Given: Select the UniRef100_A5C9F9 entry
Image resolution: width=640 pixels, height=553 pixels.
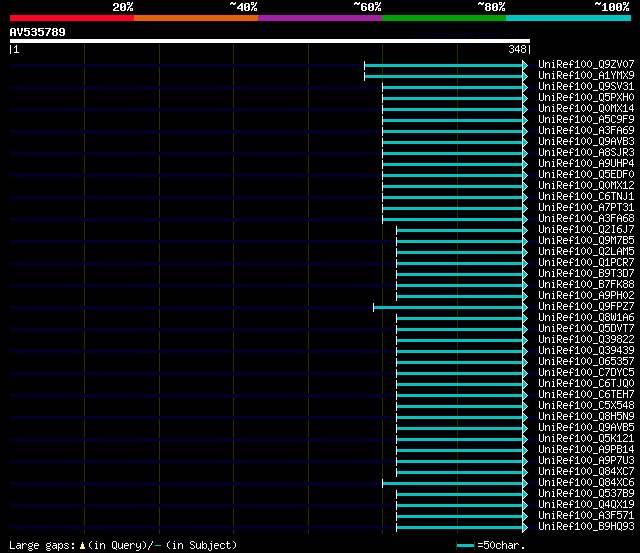Looking at the screenshot, I should [586, 120].
